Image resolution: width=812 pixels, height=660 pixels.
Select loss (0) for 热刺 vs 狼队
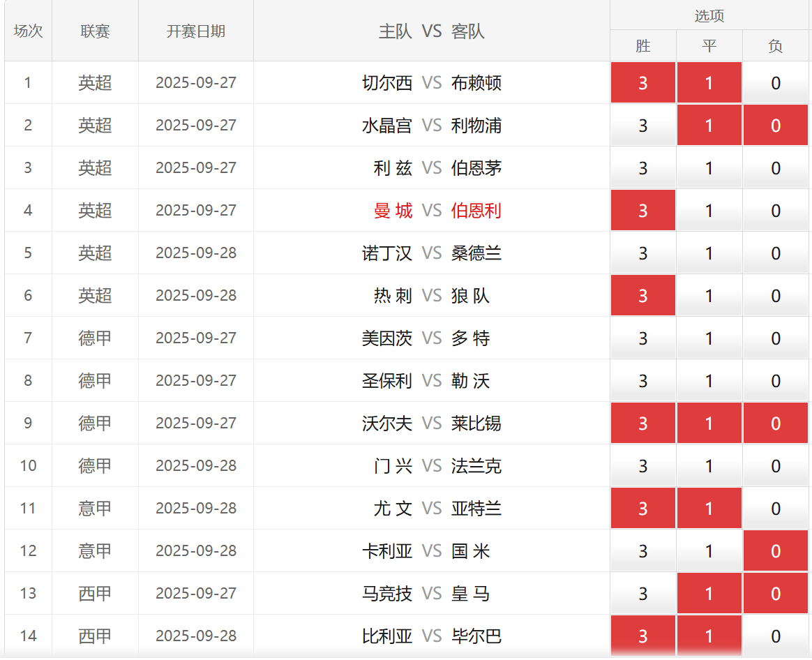(x=776, y=296)
